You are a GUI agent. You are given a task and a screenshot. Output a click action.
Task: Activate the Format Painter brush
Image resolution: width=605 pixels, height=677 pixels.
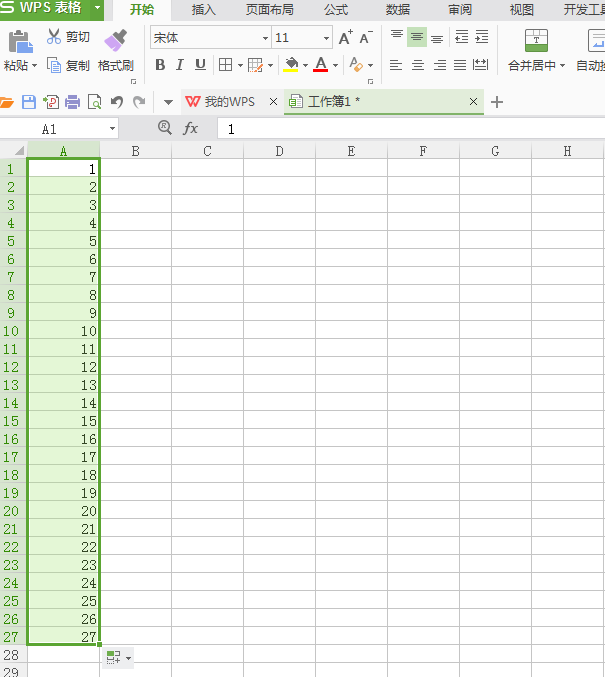pyautogui.click(x=116, y=41)
